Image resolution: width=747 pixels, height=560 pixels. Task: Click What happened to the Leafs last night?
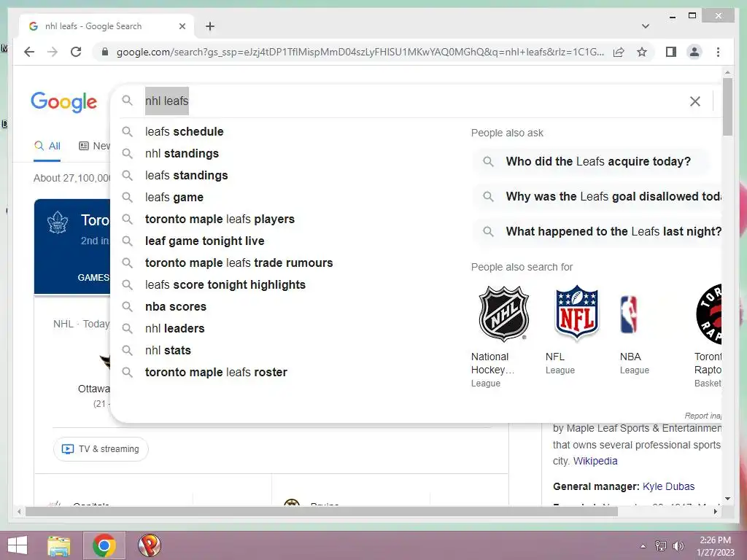tap(598, 231)
